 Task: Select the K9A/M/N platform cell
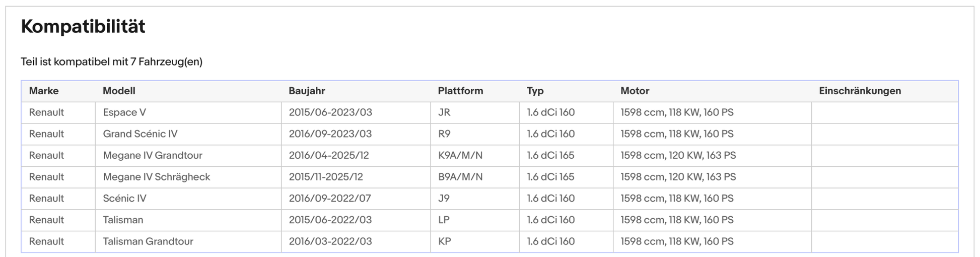(460, 156)
